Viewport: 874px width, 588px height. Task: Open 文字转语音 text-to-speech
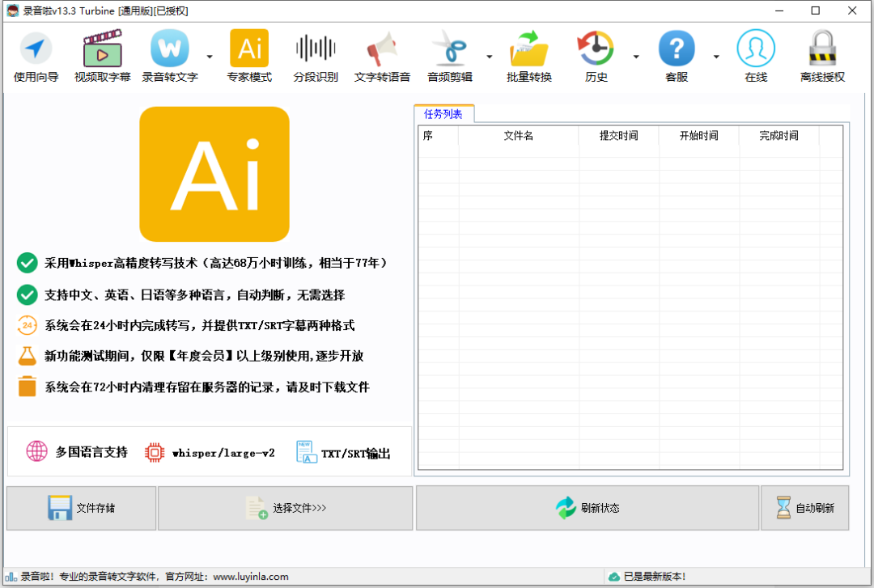382,57
